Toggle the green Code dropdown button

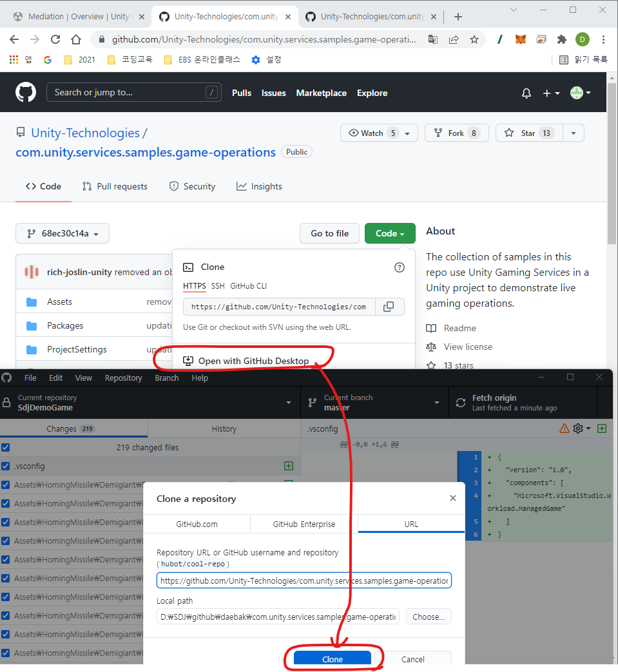[390, 234]
